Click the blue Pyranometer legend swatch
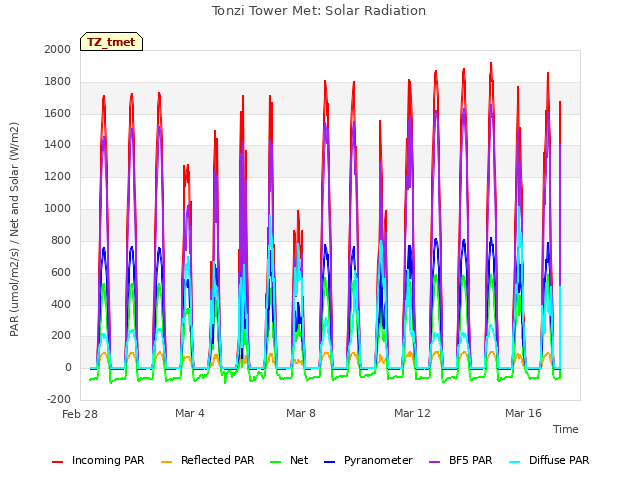Viewport: 640px width, 480px height. tap(329, 462)
